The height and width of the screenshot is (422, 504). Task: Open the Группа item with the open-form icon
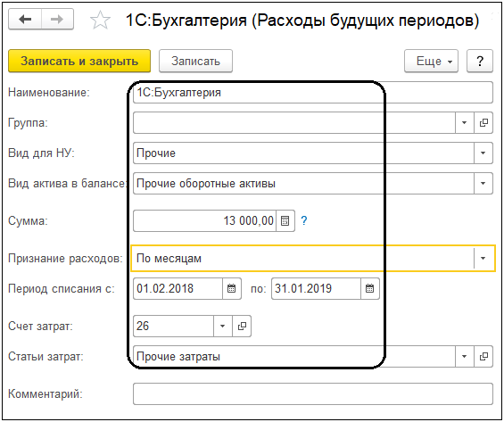coord(483,122)
